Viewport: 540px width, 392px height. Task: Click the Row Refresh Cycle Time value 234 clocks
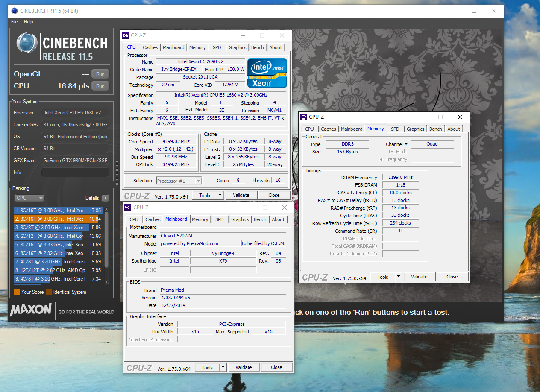[x=400, y=223]
